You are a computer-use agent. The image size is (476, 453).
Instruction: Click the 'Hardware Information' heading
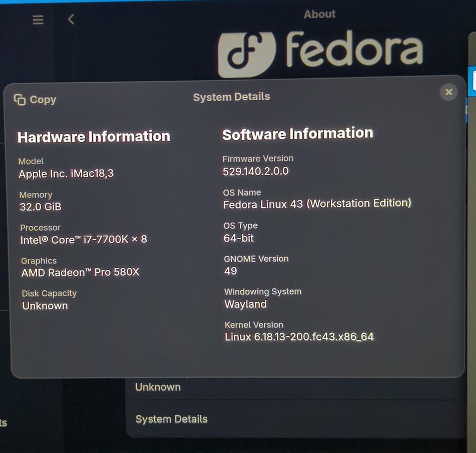[x=94, y=136]
